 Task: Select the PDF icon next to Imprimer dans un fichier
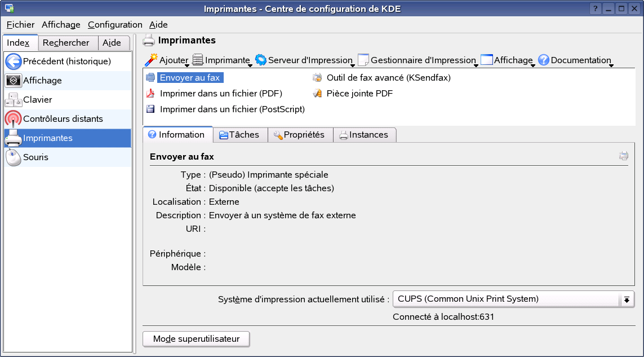[150, 93]
